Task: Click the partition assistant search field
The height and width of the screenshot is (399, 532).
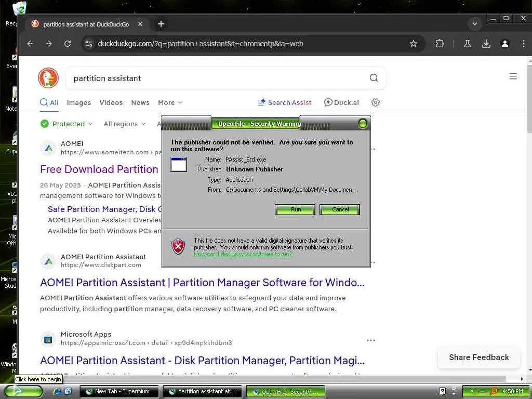Action: click(x=217, y=78)
